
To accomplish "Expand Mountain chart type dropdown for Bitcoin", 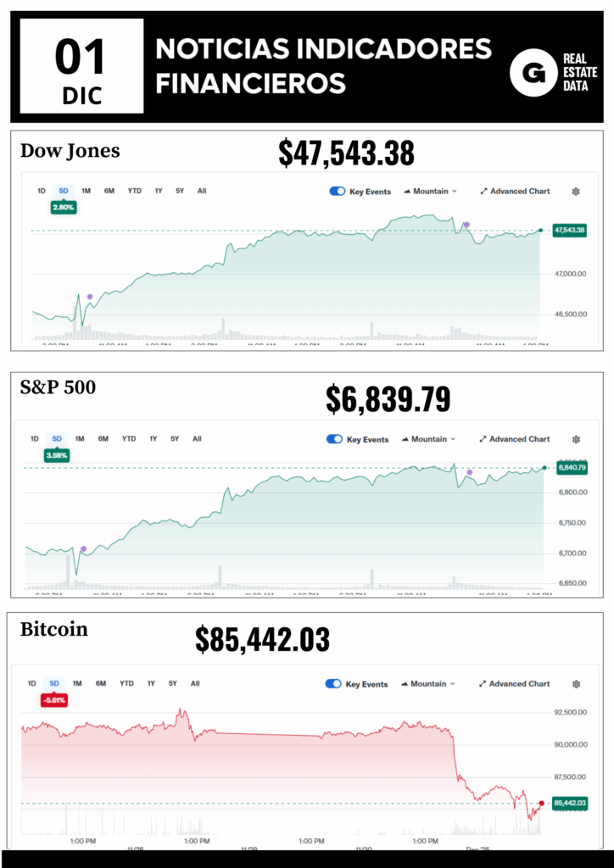I will (x=427, y=684).
